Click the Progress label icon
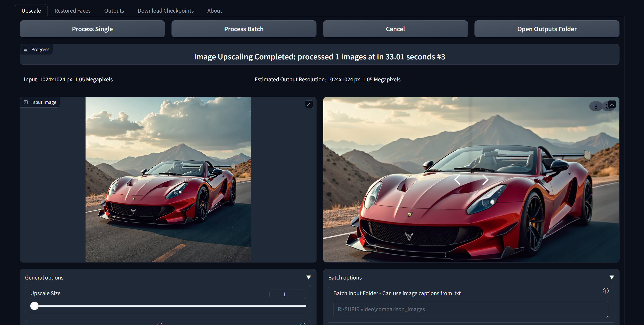 (25, 49)
